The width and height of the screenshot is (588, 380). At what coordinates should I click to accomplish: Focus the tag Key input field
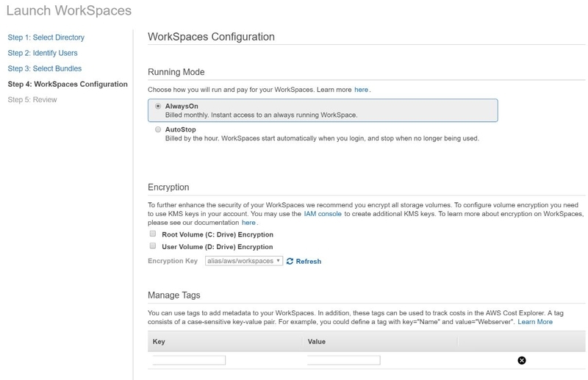tap(189, 360)
